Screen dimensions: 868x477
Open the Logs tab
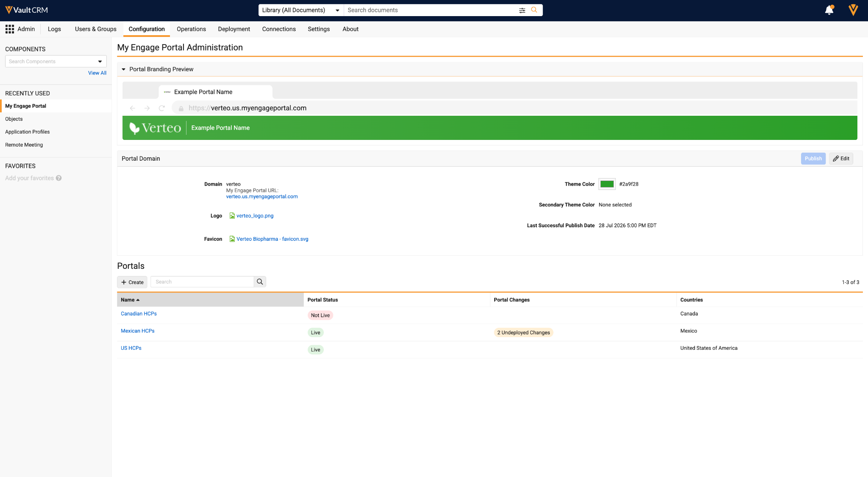point(54,29)
